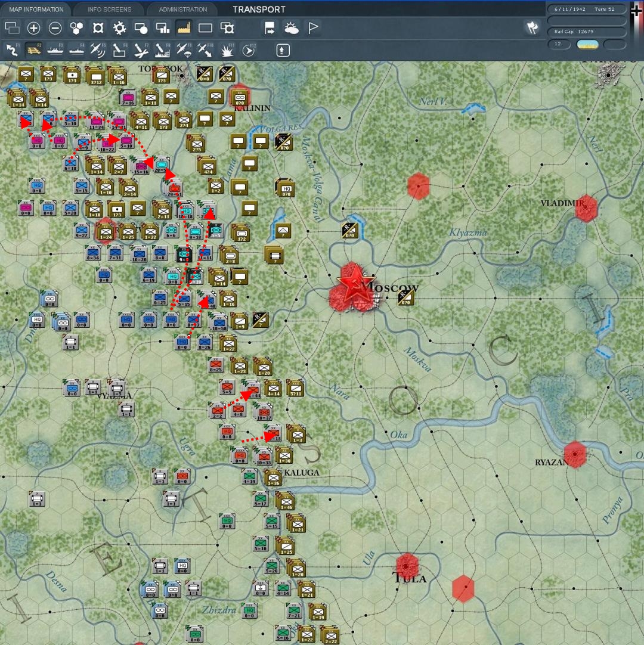Viewport: 644px width, 645px height.
Task: Select bomb city mode (F8)
Action: click(162, 51)
